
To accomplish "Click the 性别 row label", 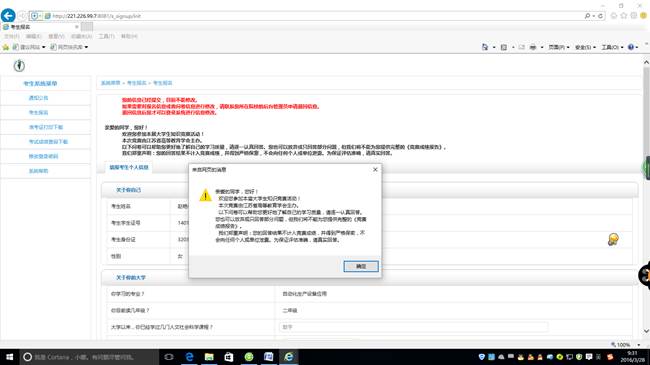I will (116, 256).
